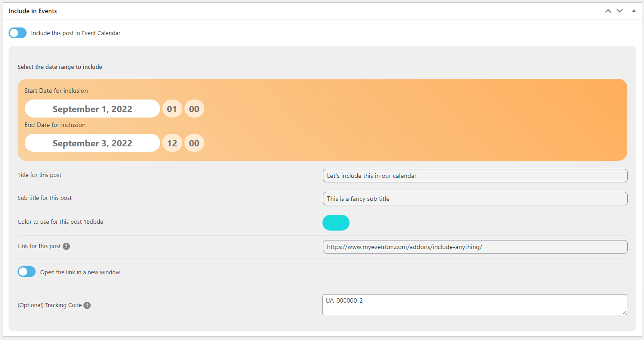Click the Sub title input field
This screenshot has width=644, height=340.
coord(475,199)
